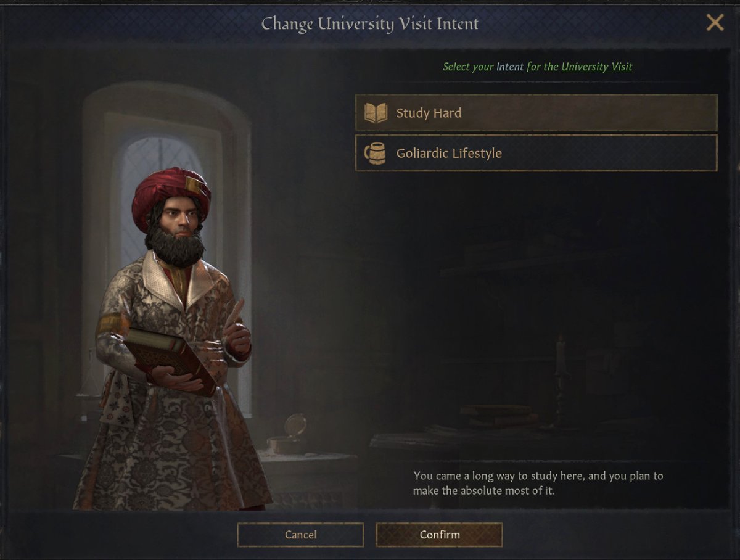The height and width of the screenshot is (560, 740).
Task: Close the Change University Visit Intent dialog
Action: point(715,23)
